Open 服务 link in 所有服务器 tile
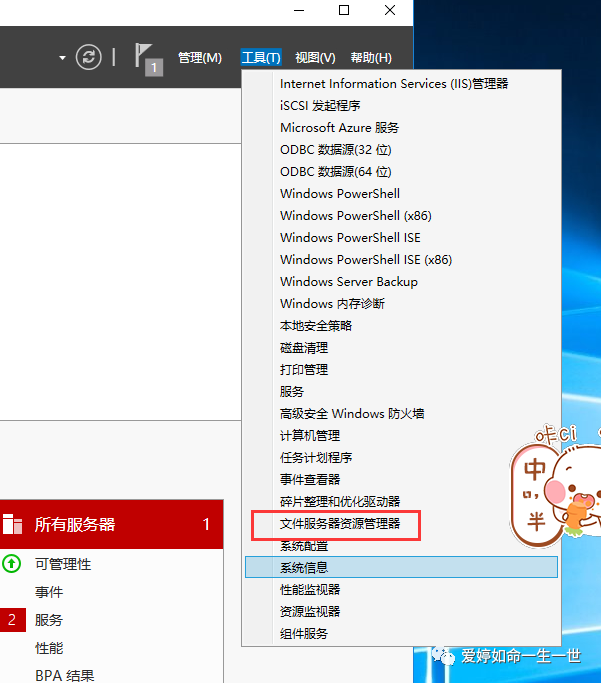The width and height of the screenshot is (601, 683). coord(49,620)
